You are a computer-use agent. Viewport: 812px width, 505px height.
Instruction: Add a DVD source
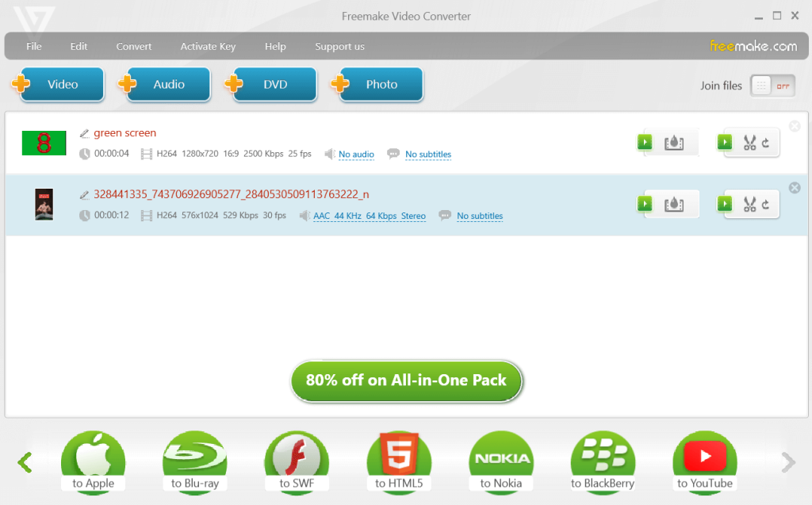(x=270, y=84)
